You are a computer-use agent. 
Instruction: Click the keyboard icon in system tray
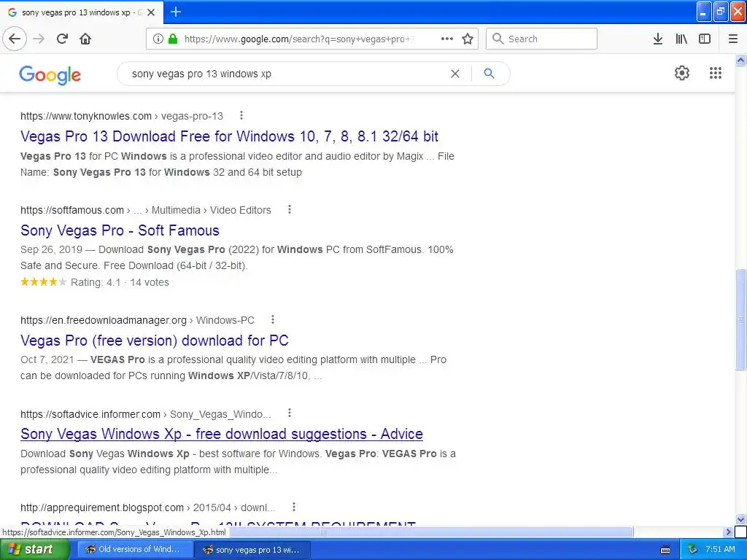click(x=665, y=550)
